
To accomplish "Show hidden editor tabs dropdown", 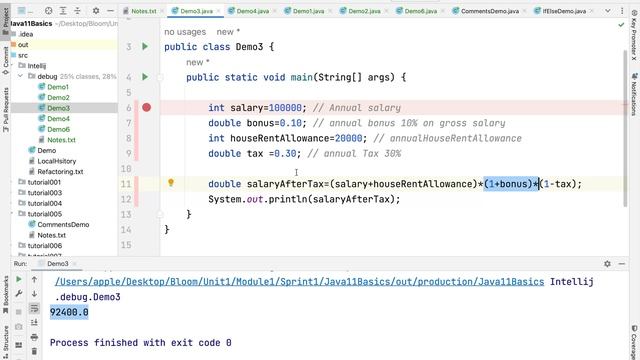I will (608, 11).
